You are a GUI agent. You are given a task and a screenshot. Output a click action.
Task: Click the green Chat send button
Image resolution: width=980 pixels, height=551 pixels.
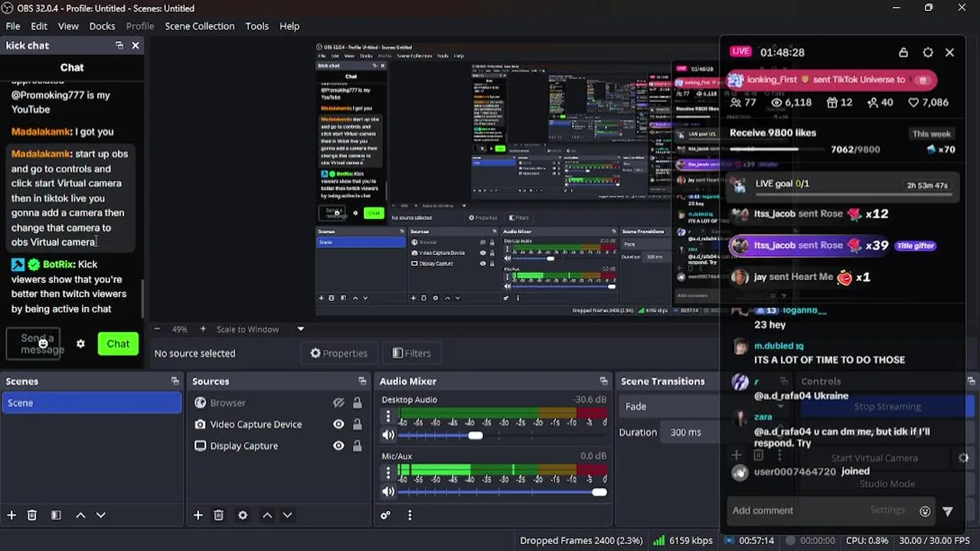(118, 344)
